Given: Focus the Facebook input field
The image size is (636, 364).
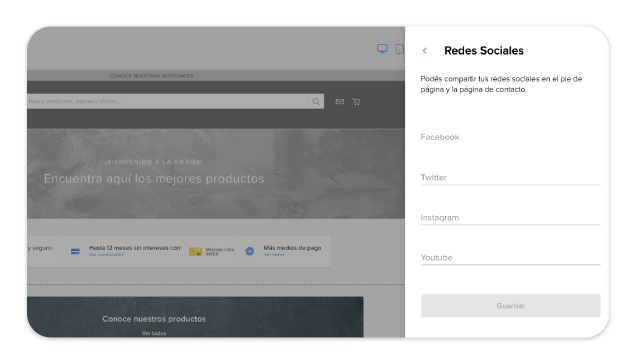Looking at the screenshot, I should (510, 137).
